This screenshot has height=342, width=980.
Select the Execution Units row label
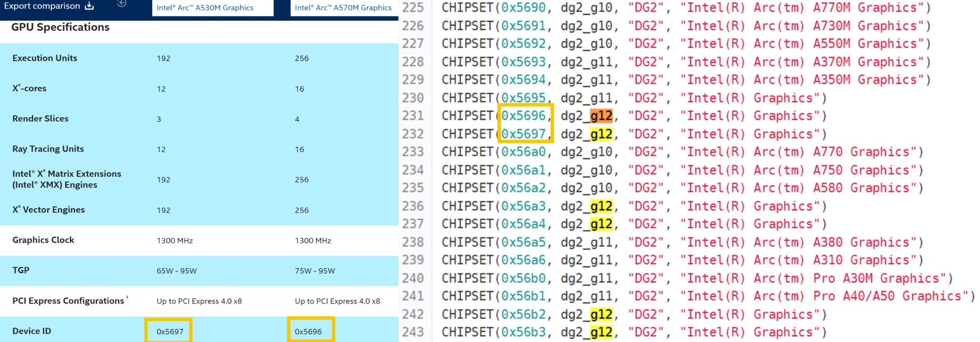click(45, 58)
